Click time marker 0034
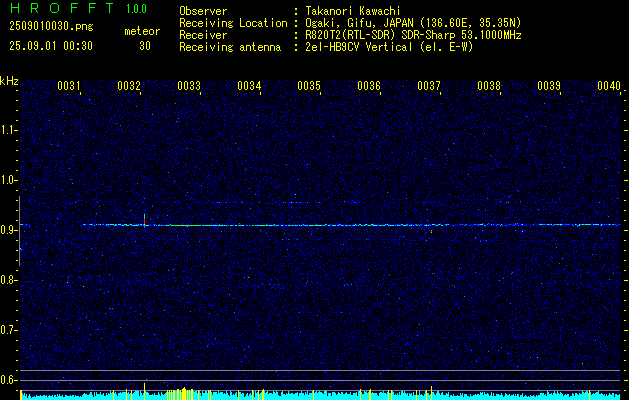Image resolution: width=629 pixels, height=400 pixels. click(x=249, y=86)
